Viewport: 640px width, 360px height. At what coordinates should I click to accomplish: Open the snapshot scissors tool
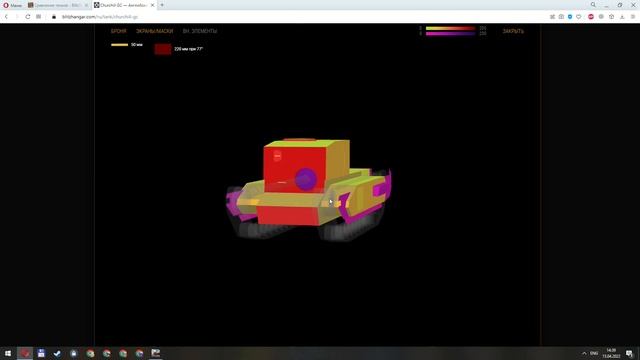(552, 17)
